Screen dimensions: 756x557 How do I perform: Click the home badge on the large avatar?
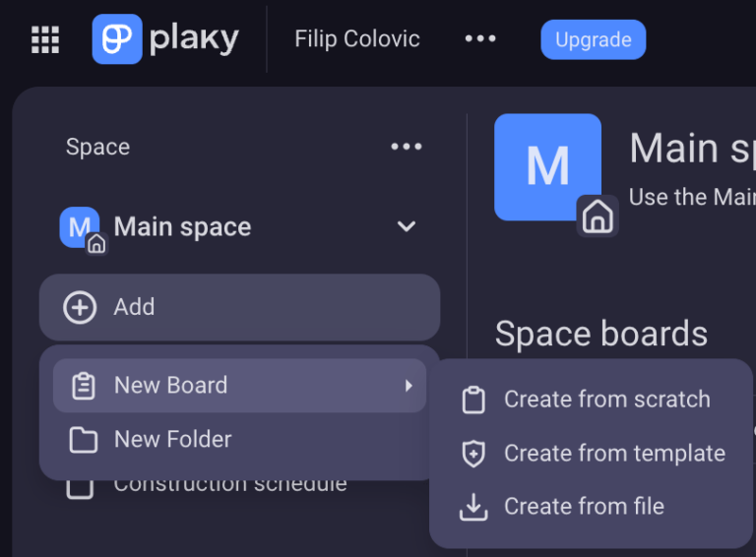coord(597,216)
